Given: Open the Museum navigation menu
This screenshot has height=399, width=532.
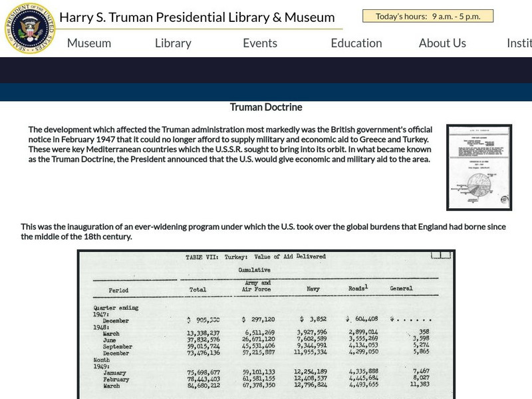Looking at the screenshot, I should pos(88,43).
